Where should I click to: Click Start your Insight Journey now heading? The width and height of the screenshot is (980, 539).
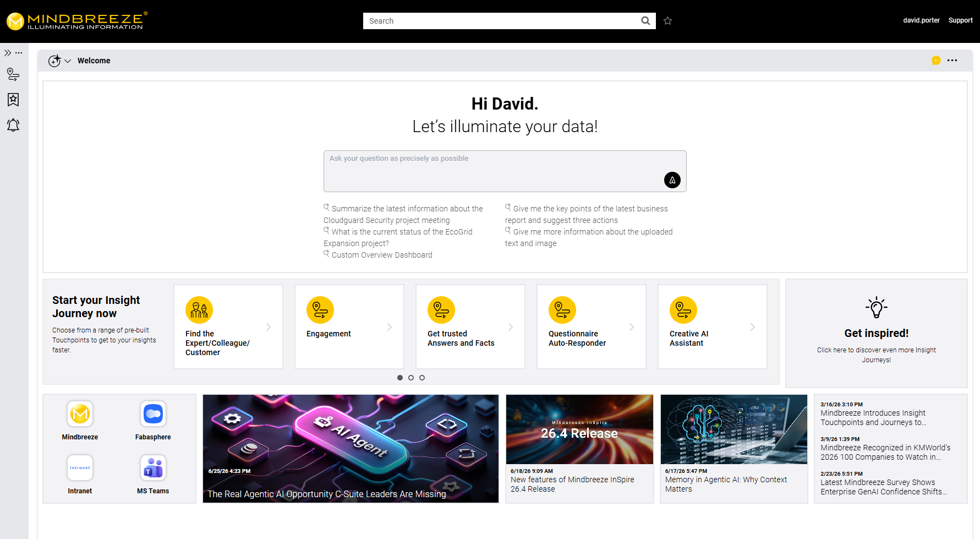tap(96, 307)
